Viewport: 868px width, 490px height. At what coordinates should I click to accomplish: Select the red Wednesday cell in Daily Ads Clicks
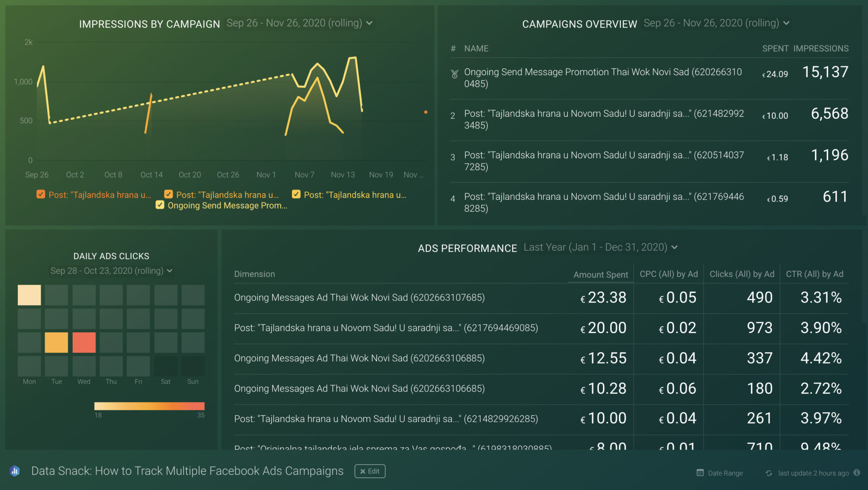tap(83, 342)
